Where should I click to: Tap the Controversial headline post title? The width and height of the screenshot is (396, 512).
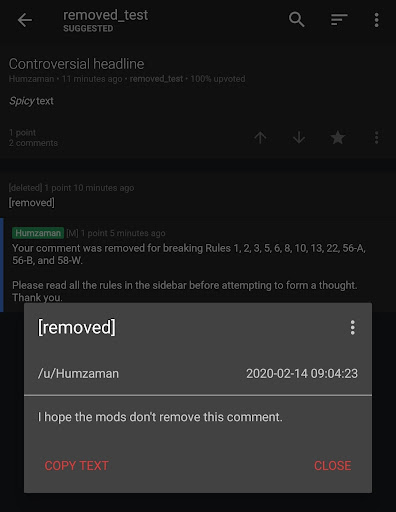click(x=76, y=64)
